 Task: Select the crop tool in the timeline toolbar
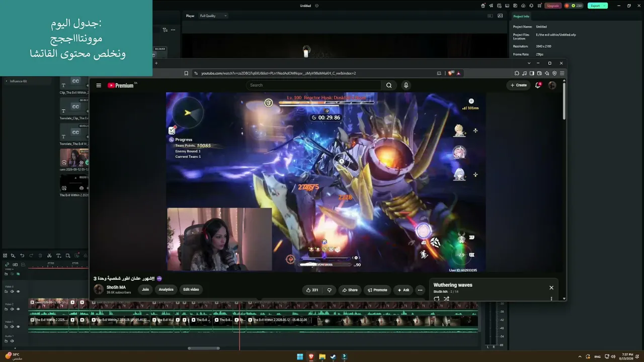(68, 255)
